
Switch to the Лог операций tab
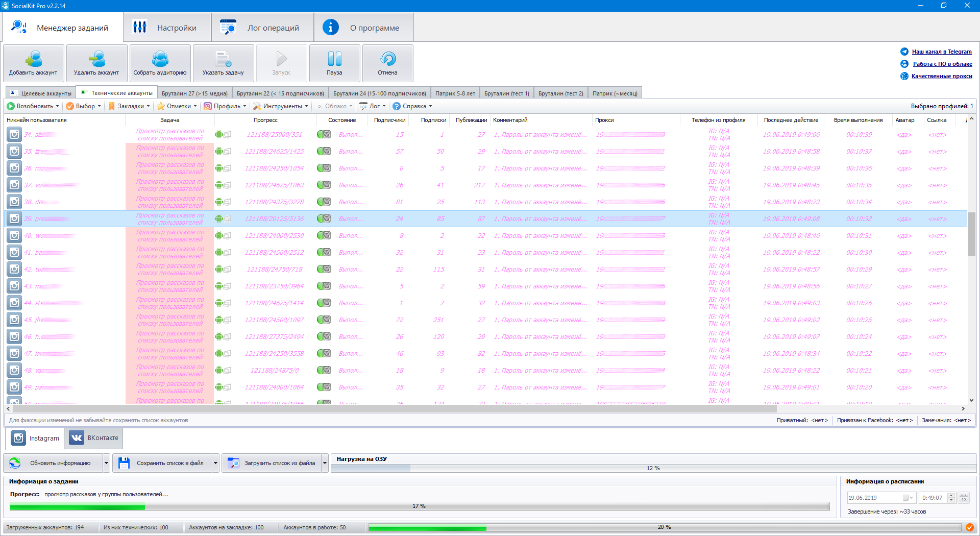pyautogui.click(x=262, y=28)
